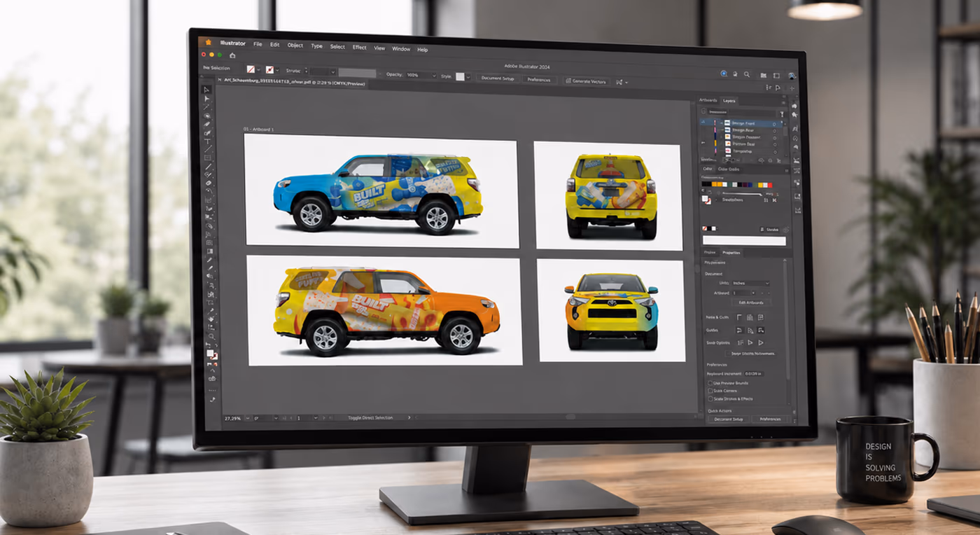This screenshot has height=535, width=980.
Task: Click the first Snap Options icon
Action: [740, 342]
